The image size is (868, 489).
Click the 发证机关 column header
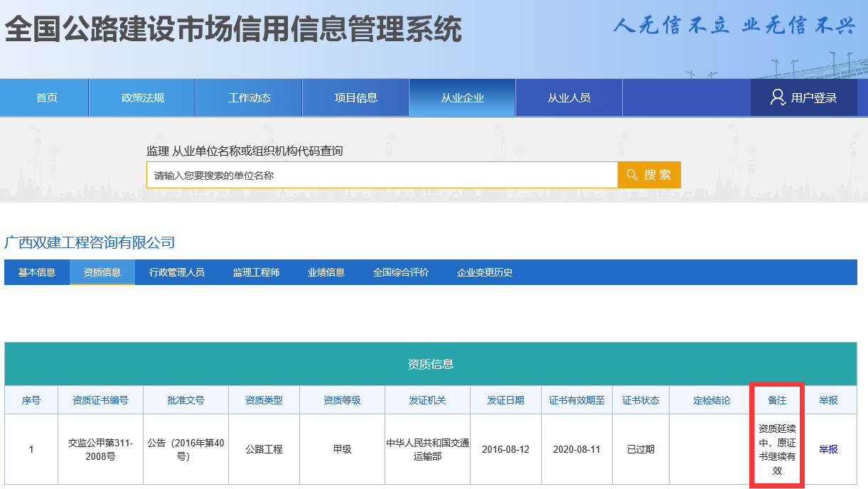click(x=427, y=400)
